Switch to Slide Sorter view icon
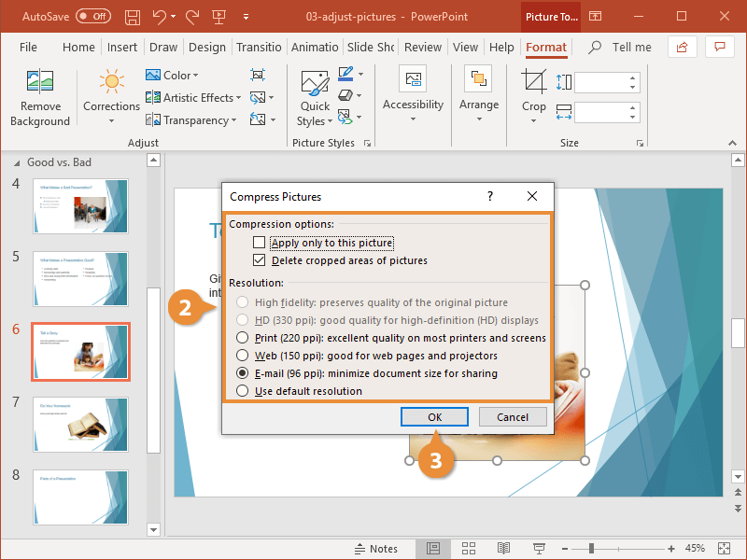Image resolution: width=747 pixels, height=560 pixels. click(x=469, y=549)
